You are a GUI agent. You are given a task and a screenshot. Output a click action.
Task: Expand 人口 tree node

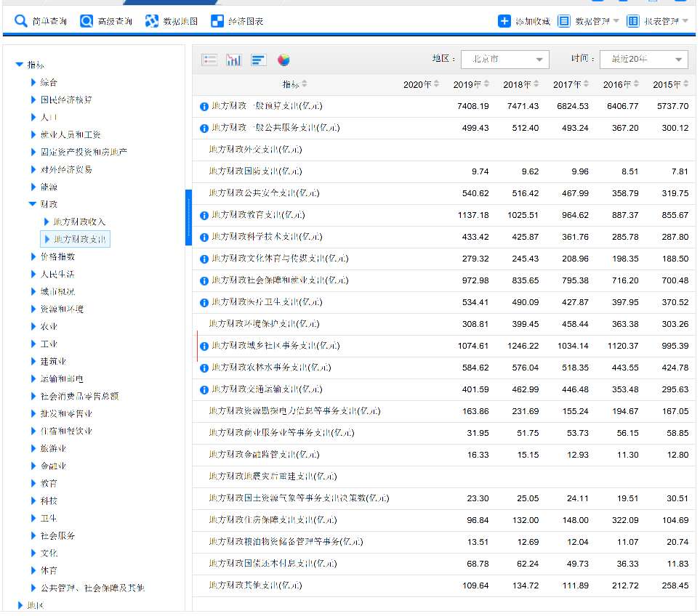pyautogui.click(x=33, y=117)
